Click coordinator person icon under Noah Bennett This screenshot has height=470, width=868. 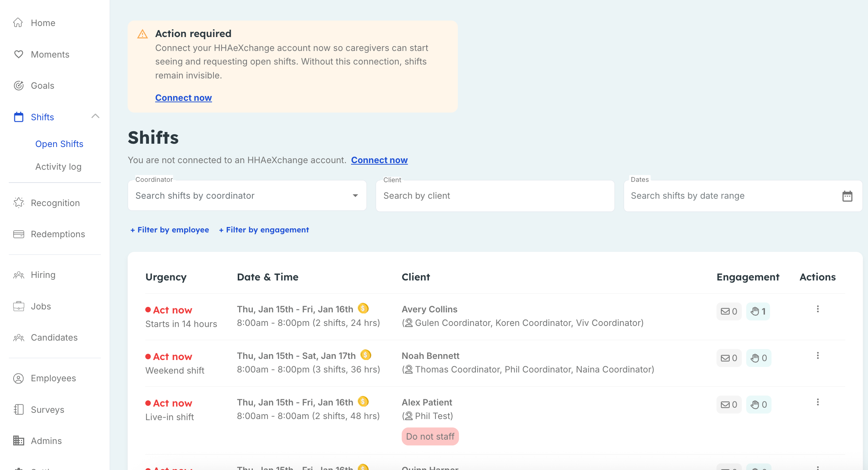[x=409, y=369]
